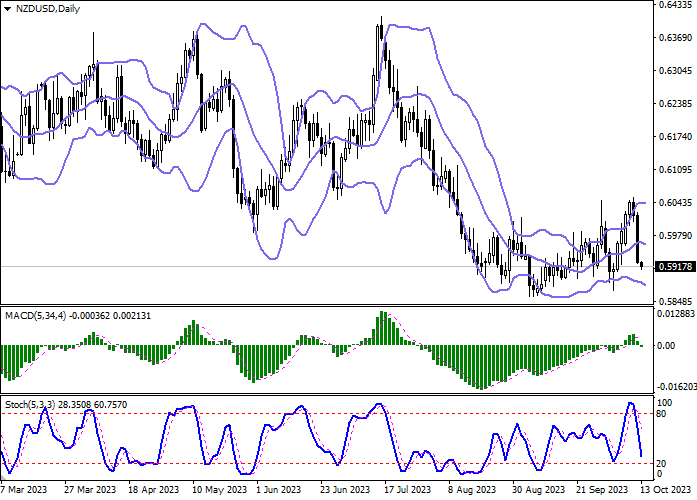The height and width of the screenshot is (500, 697).
Task: Click the 8 Aug 2023 date label
Action: pyautogui.click(x=472, y=490)
